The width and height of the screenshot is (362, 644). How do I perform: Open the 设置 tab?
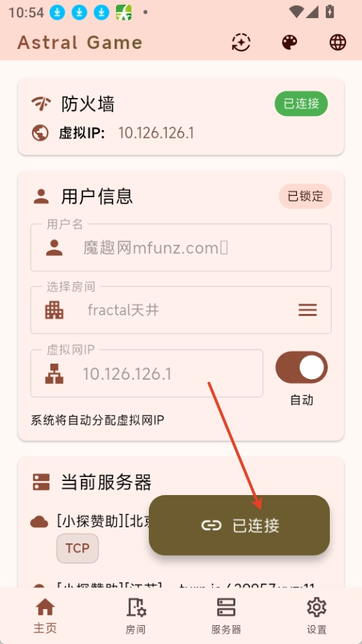coord(317,615)
